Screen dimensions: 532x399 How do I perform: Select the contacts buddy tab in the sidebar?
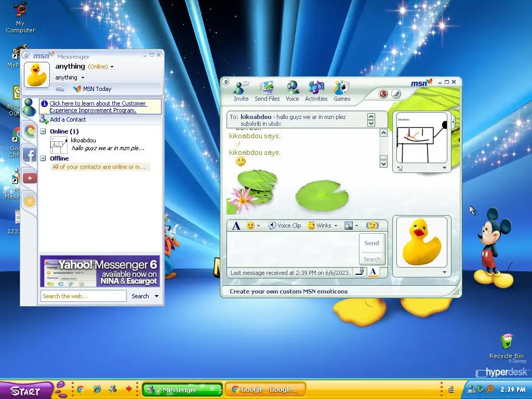(29, 108)
